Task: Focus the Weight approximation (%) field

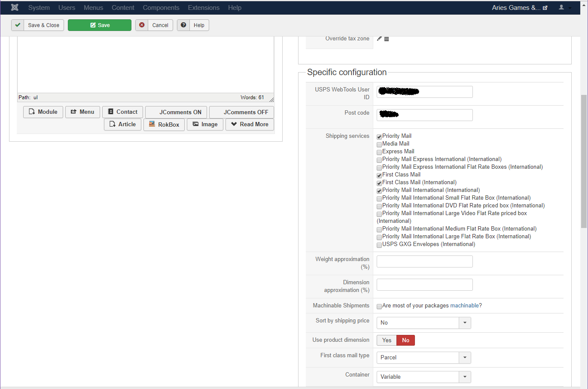Action: pyautogui.click(x=425, y=261)
